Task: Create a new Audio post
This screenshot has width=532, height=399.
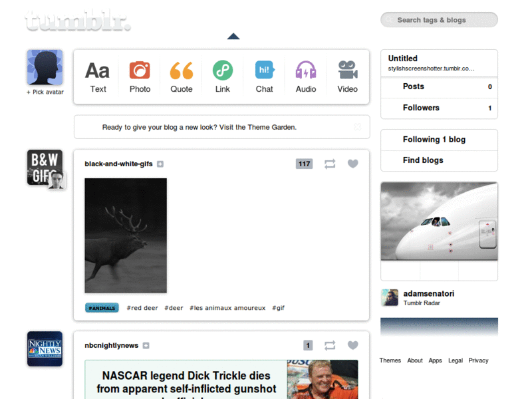Action: click(x=306, y=76)
